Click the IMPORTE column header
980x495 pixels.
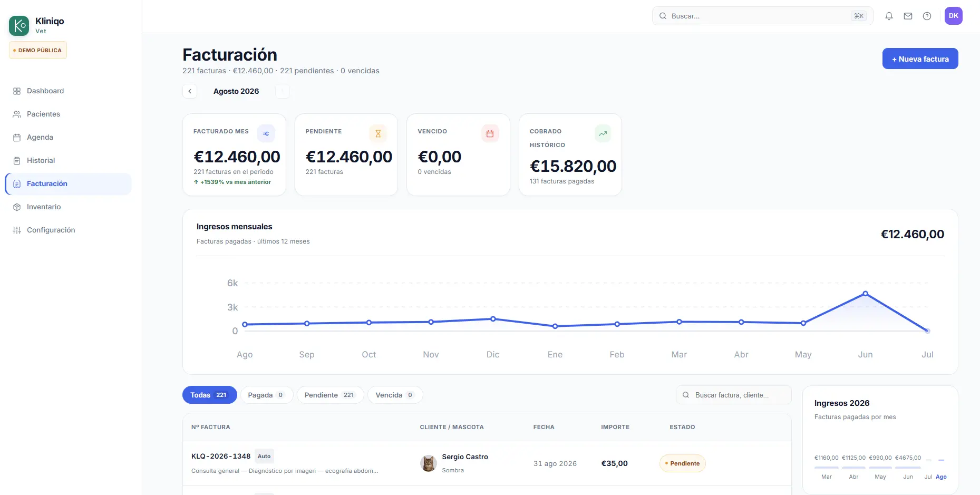click(x=615, y=427)
